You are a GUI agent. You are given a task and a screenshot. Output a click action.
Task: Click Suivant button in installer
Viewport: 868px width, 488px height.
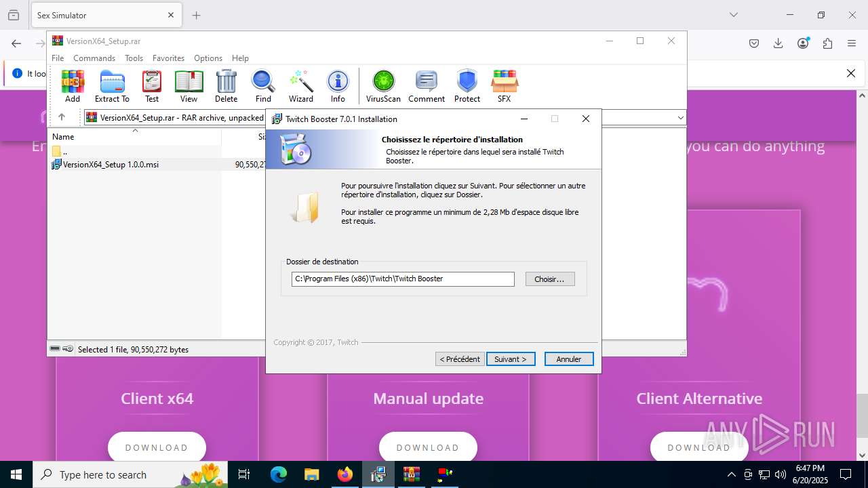tap(511, 359)
